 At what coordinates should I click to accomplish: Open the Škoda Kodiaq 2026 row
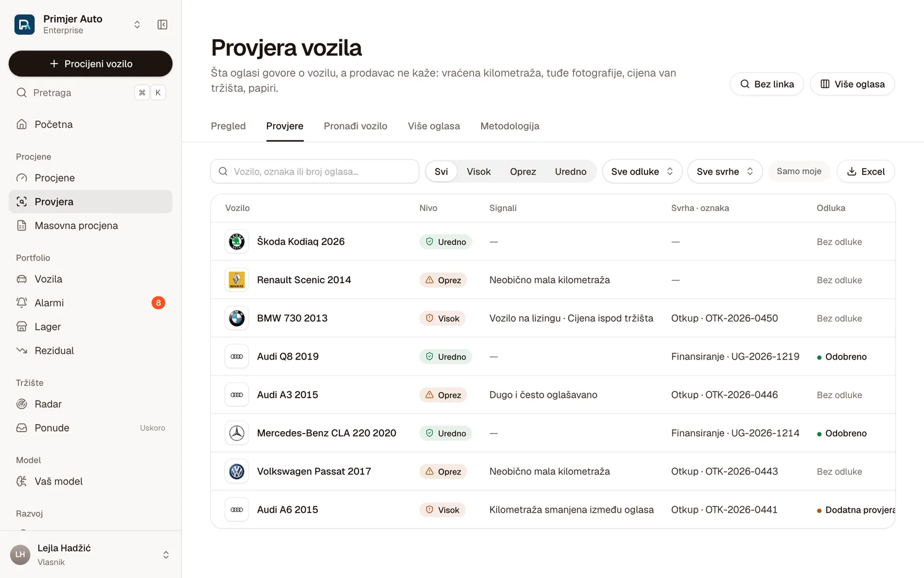553,242
